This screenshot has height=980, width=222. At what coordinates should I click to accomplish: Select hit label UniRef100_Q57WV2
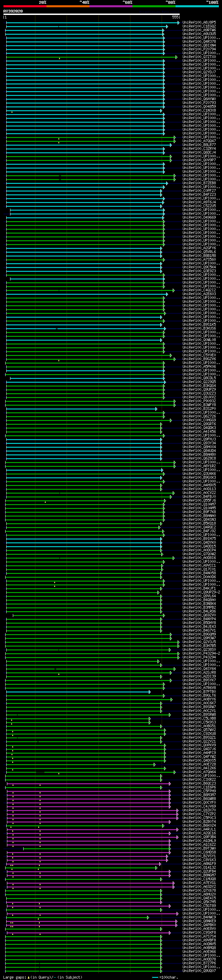coord(199,730)
